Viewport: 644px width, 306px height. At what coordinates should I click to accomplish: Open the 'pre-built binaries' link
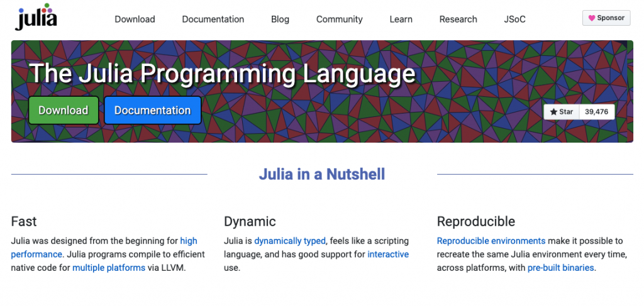(x=560, y=268)
